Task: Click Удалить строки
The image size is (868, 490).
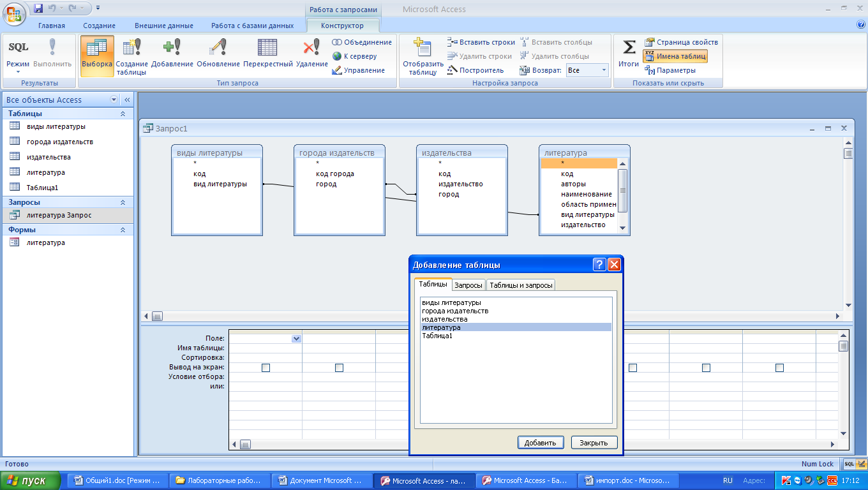Action: click(x=479, y=56)
